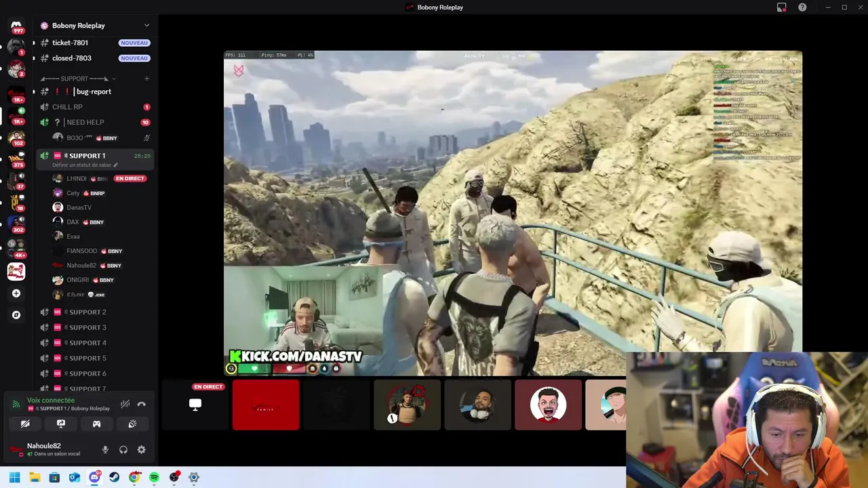This screenshot has width=868, height=488.
Task: Click the EN DIRECT badge next to LHINDI
Action: click(x=130, y=178)
